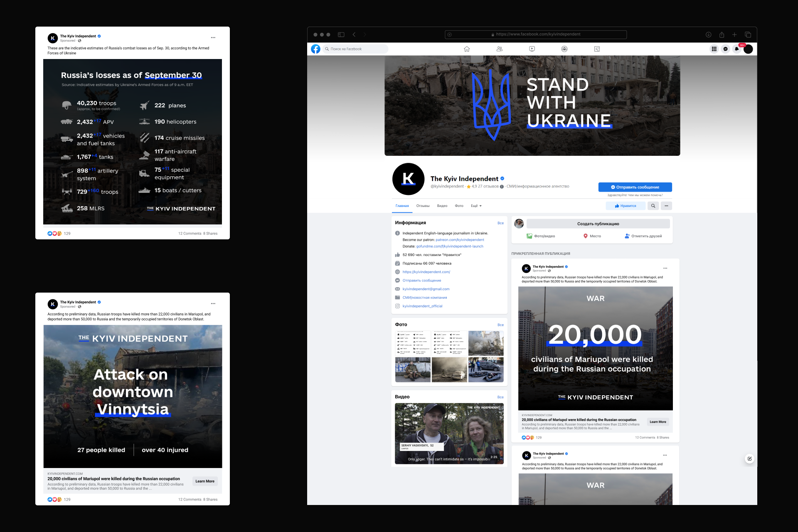Screen dimensions: 798x532
Task: Open the Friends icon in top navigation
Action: pos(500,49)
